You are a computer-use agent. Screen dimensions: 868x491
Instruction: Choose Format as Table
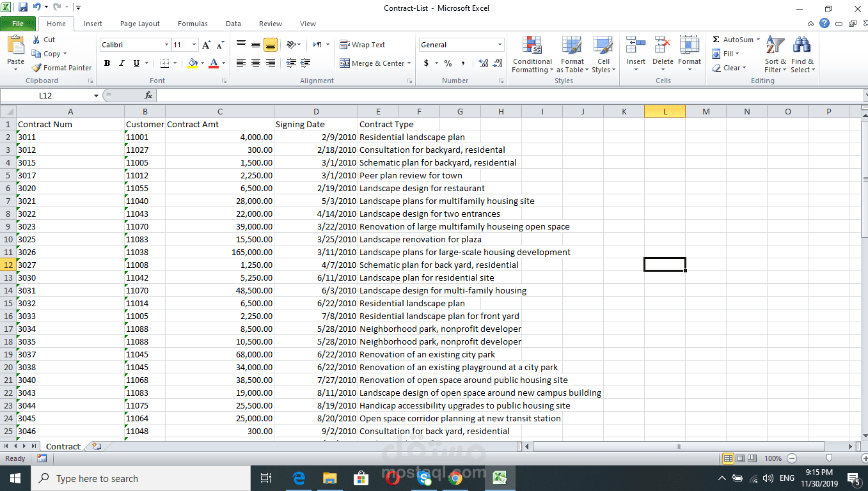point(572,55)
